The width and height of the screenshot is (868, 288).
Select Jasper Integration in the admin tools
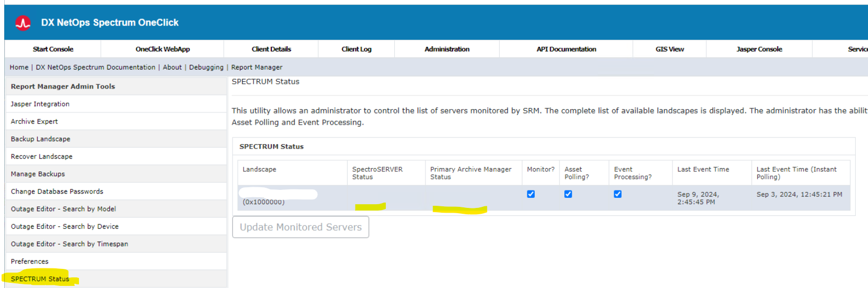[x=40, y=104]
